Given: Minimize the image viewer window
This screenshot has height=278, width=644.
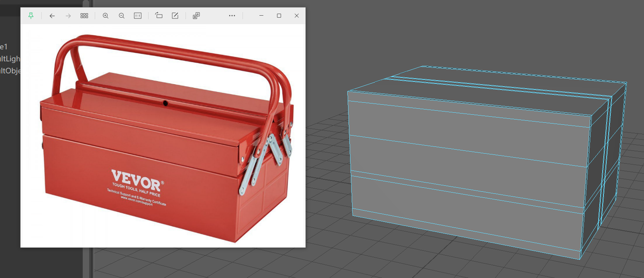Looking at the screenshot, I should click(x=261, y=16).
